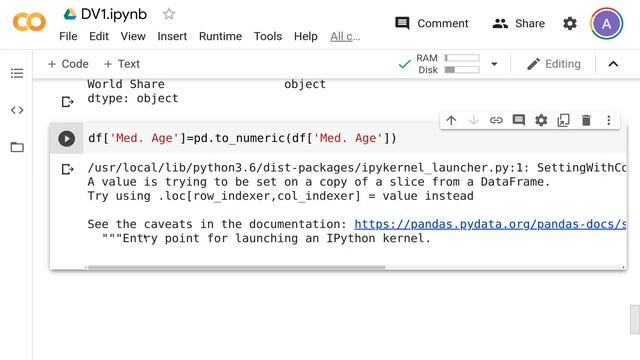
Task: Add a comment to the cell
Action: click(518, 120)
